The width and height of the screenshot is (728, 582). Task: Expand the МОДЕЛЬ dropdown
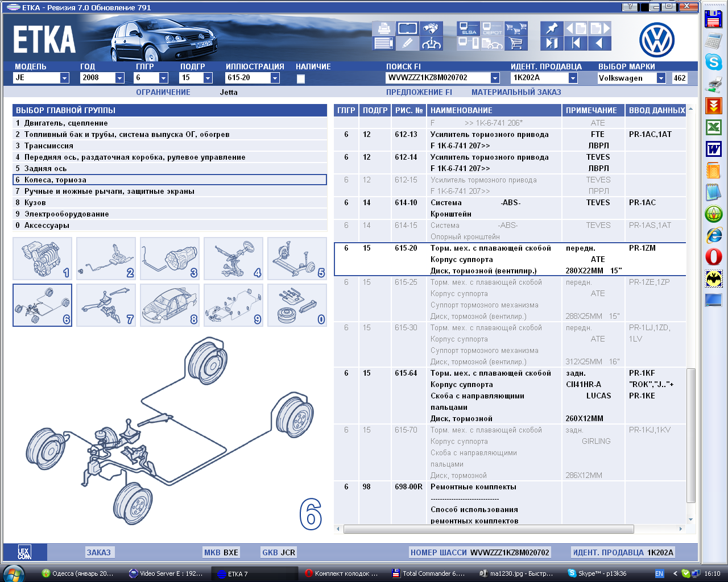pyautogui.click(x=64, y=78)
